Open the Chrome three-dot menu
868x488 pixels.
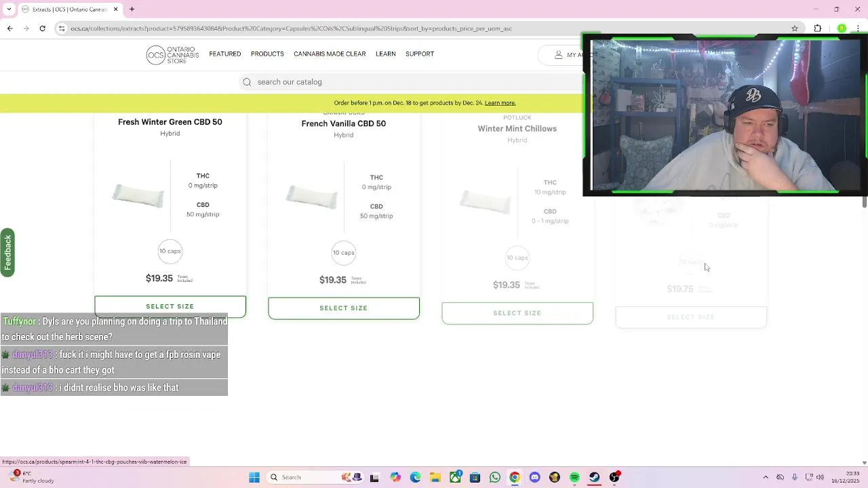[x=859, y=28]
